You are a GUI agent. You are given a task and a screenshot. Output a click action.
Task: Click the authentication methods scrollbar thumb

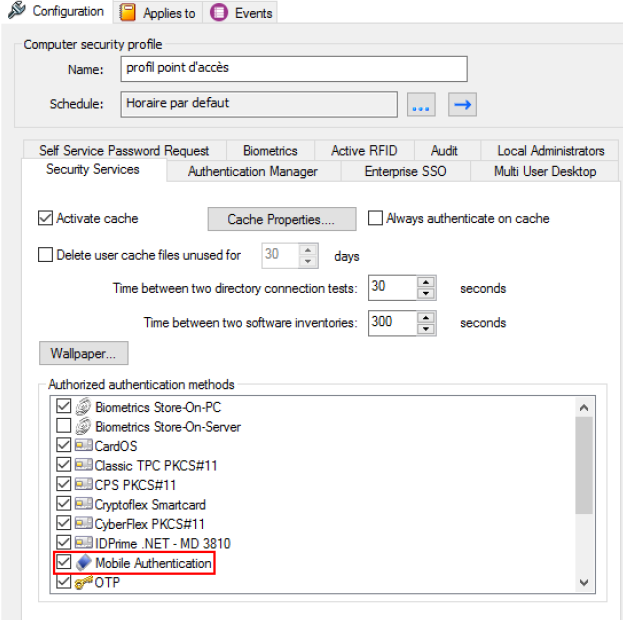(x=584, y=466)
